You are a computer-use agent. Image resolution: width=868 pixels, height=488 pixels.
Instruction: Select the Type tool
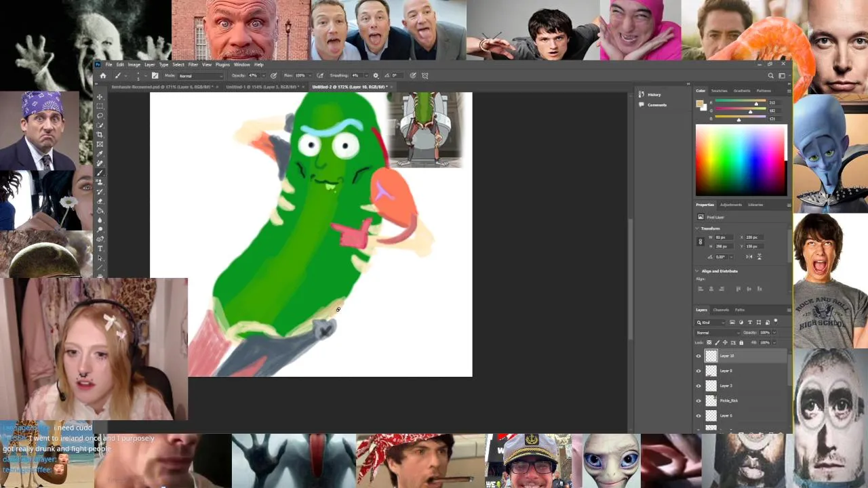100,247
